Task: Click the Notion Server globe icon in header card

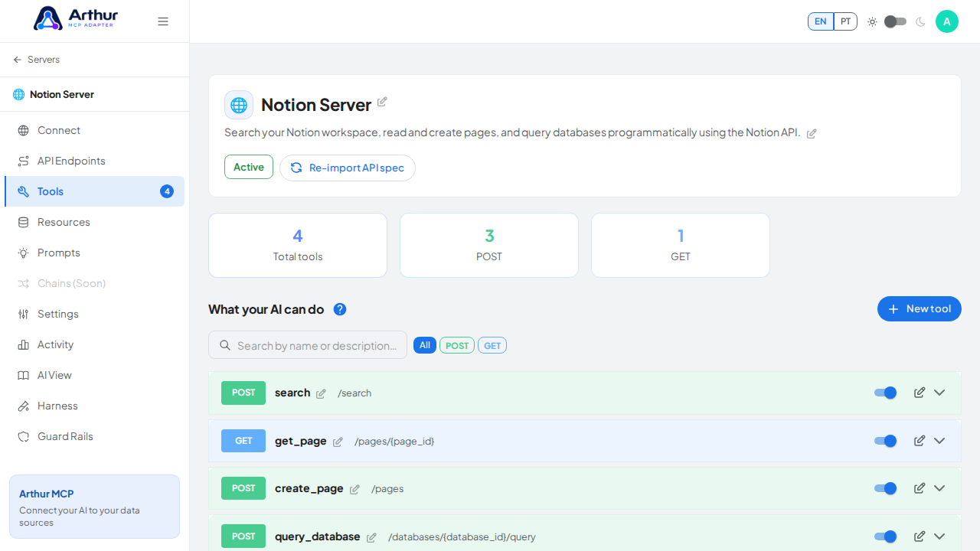Action: [239, 105]
